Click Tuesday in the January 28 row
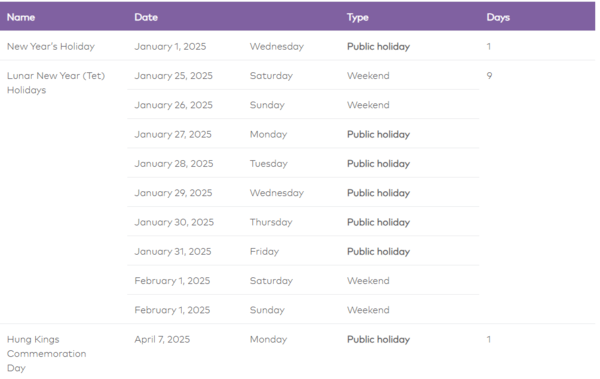This screenshot has width=600, height=379. (x=268, y=163)
